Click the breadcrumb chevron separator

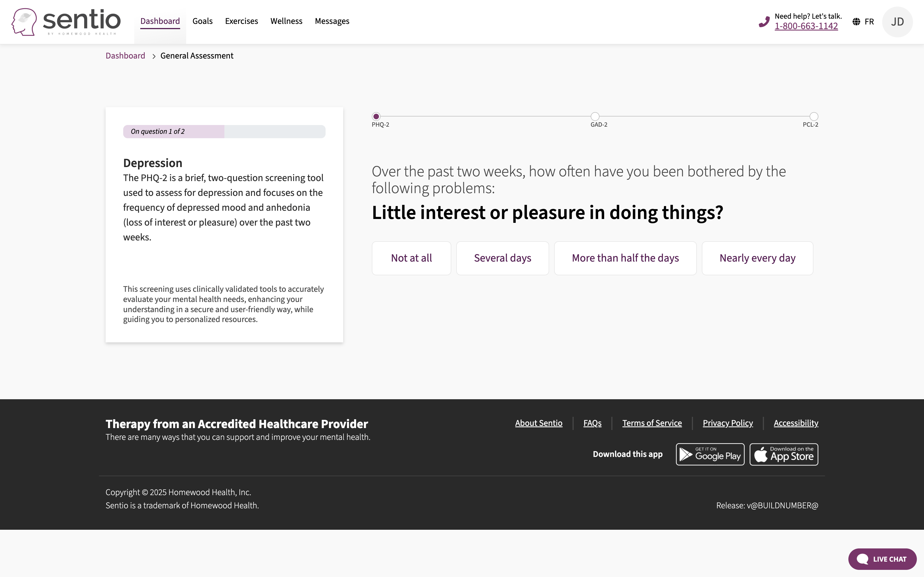pyautogui.click(x=154, y=56)
